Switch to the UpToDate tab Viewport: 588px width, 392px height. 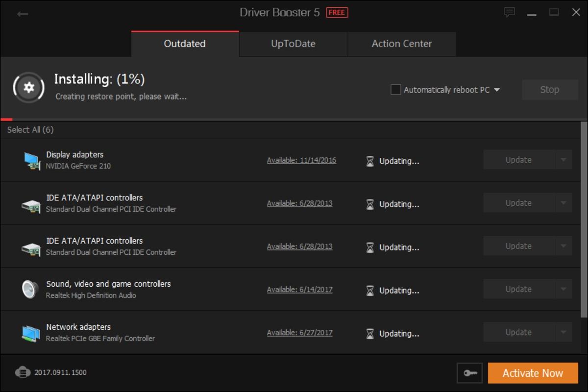tap(293, 44)
